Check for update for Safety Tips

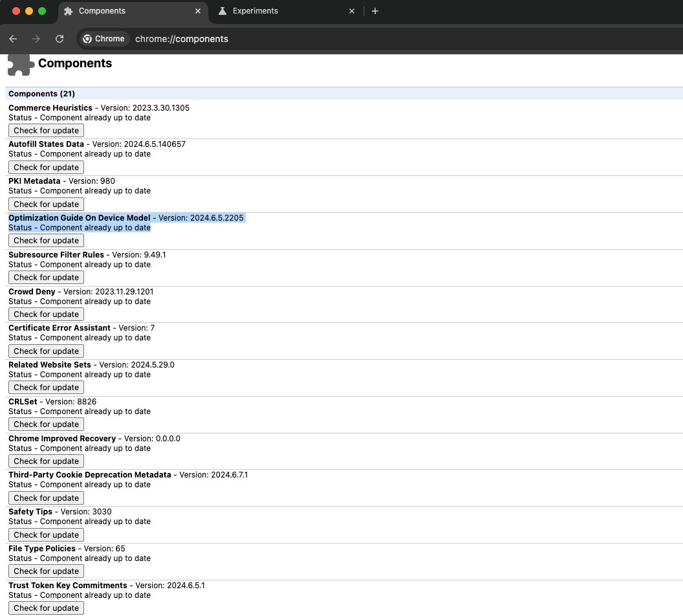pyautogui.click(x=46, y=534)
